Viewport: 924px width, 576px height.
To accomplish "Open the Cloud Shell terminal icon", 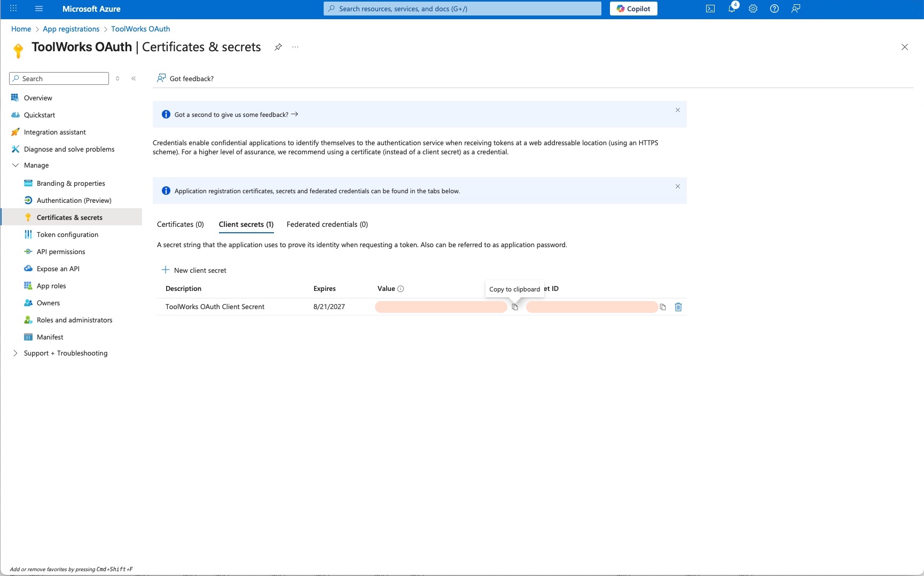I will click(710, 9).
